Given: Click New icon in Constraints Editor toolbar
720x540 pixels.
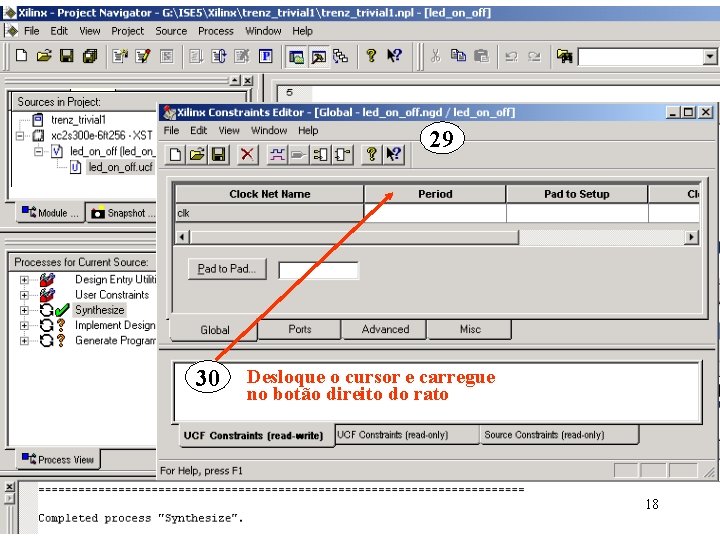Looking at the screenshot, I should tap(175, 154).
